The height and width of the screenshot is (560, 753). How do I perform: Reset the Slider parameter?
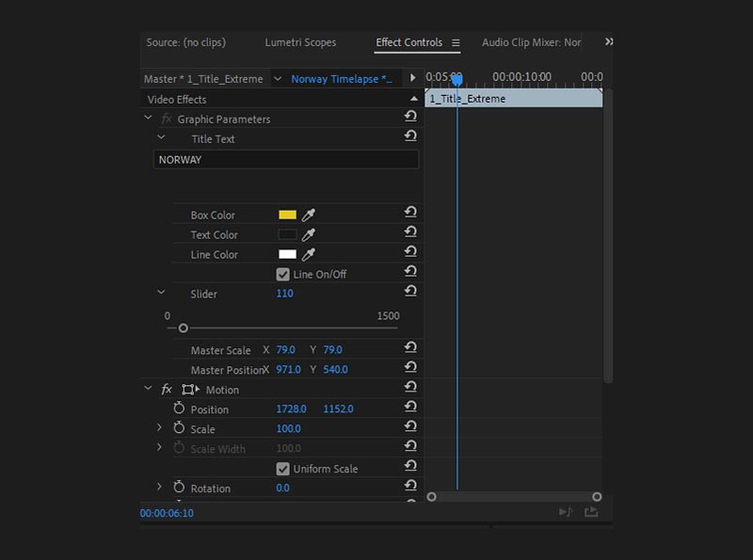(410, 291)
